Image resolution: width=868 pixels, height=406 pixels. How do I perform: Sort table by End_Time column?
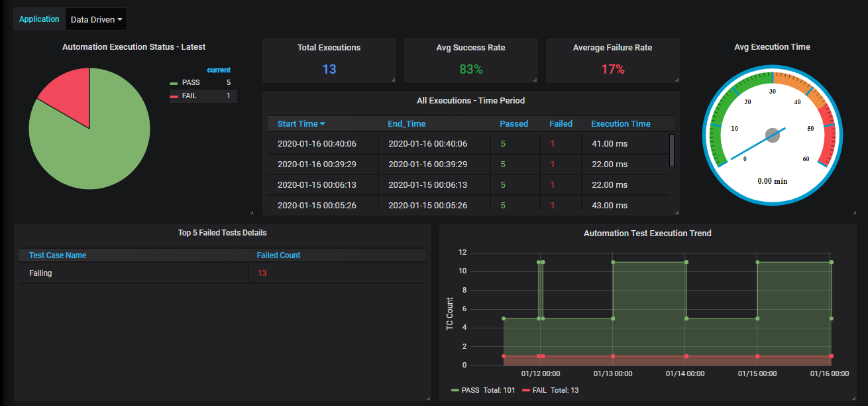coord(407,123)
